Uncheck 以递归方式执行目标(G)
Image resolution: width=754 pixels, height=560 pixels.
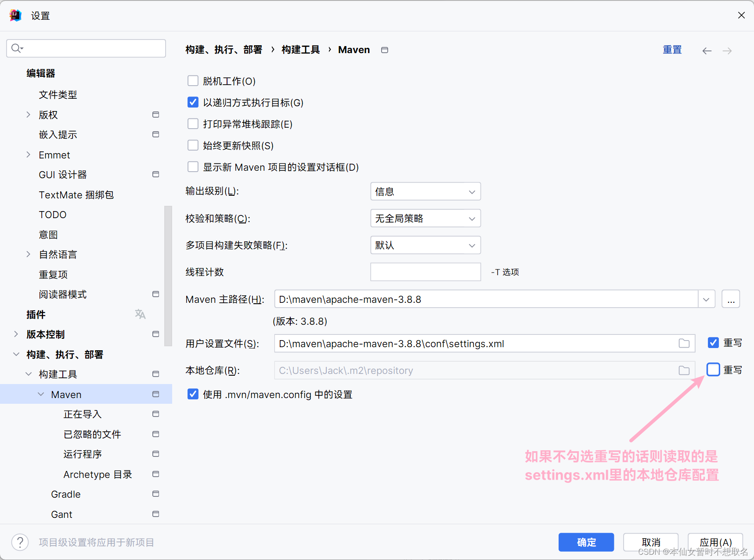click(x=193, y=102)
